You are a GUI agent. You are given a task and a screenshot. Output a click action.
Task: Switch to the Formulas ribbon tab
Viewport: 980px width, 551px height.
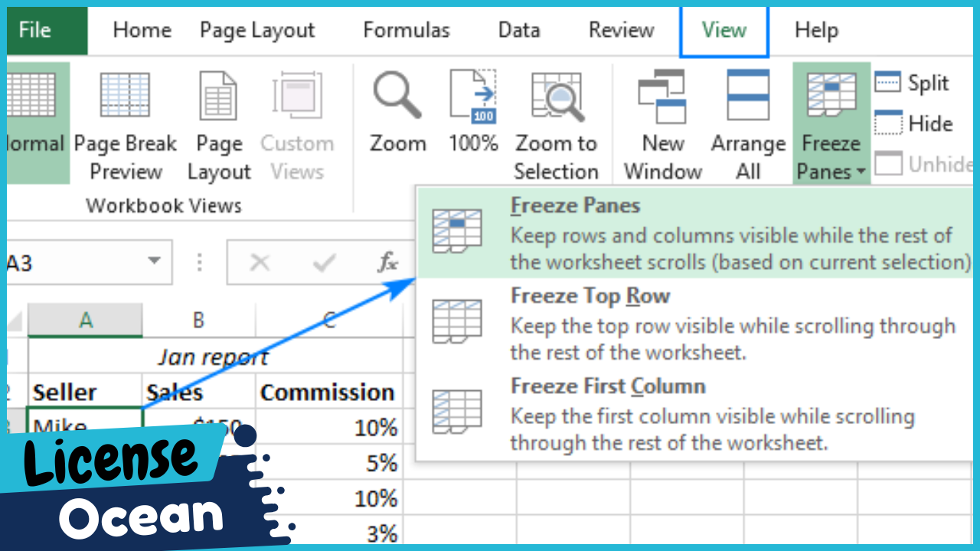(x=406, y=31)
